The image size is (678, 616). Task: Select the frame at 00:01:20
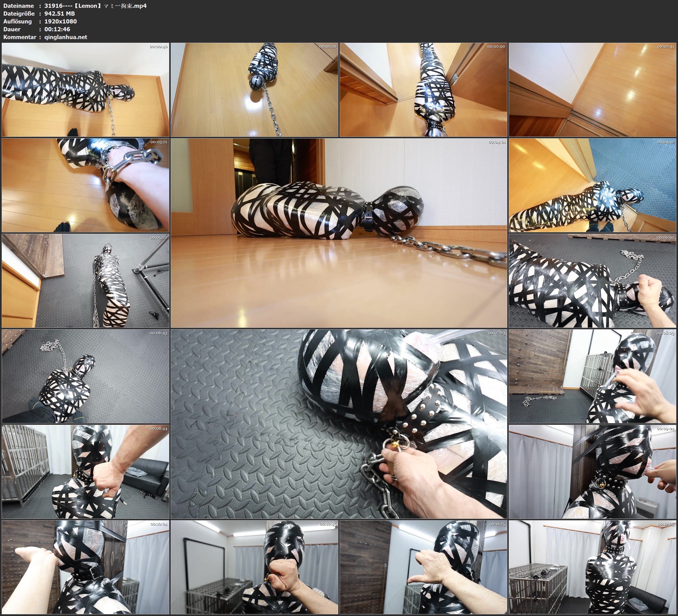coord(254,89)
